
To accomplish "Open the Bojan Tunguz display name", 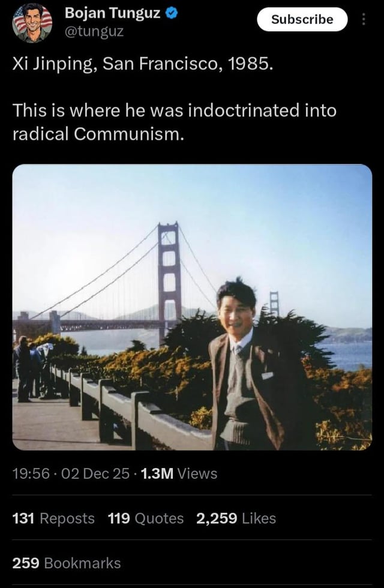I will 113,13.
